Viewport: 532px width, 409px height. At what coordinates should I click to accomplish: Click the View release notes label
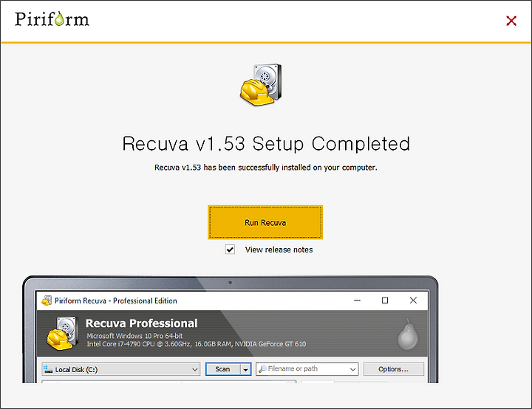(279, 250)
